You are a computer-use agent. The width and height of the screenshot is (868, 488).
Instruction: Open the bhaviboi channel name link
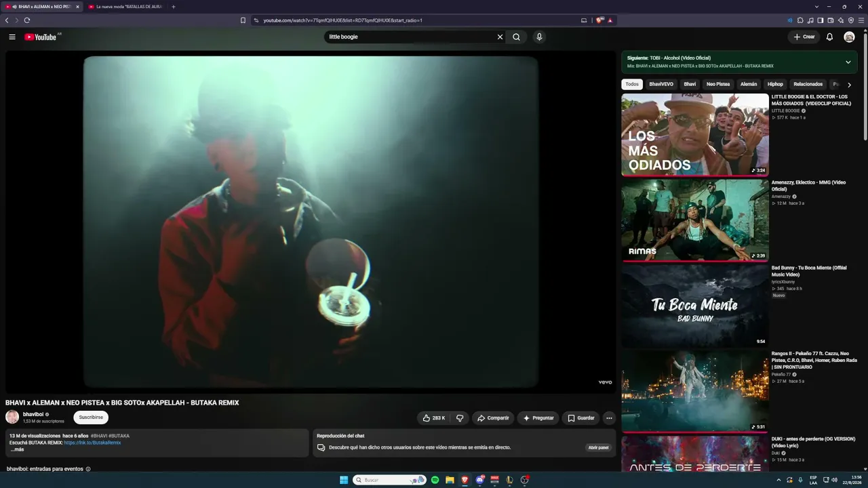(x=33, y=414)
